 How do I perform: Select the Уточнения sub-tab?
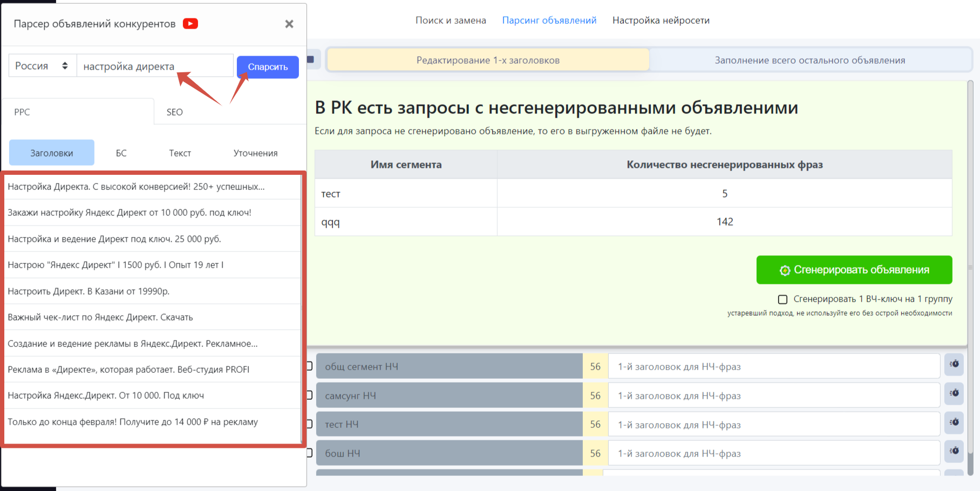[x=256, y=153]
